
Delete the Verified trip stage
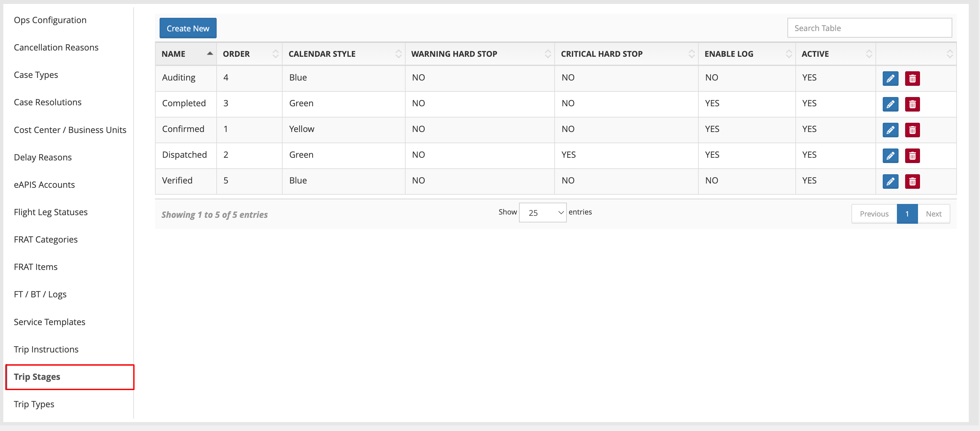click(912, 182)
